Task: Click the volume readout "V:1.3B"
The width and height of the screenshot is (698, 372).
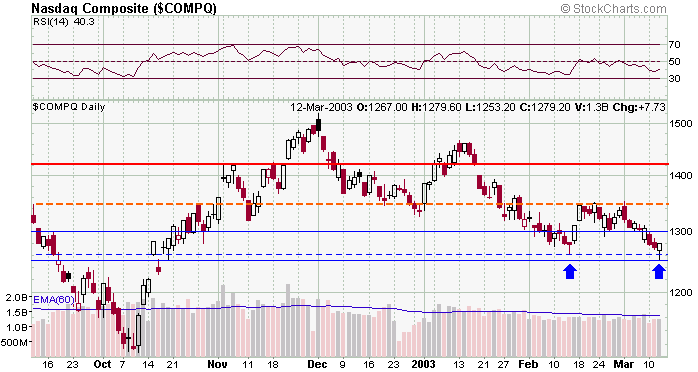Action: pos(591,107)
